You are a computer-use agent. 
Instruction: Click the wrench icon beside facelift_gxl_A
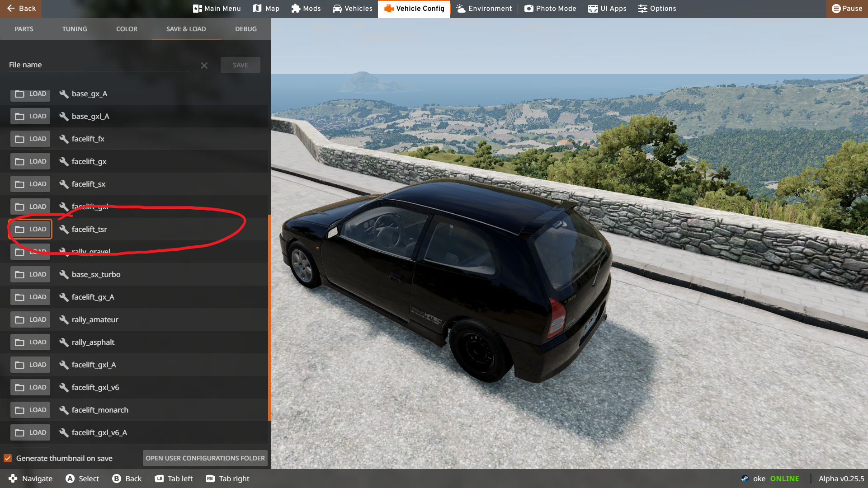pyautogui.click(x=64, y=365)
